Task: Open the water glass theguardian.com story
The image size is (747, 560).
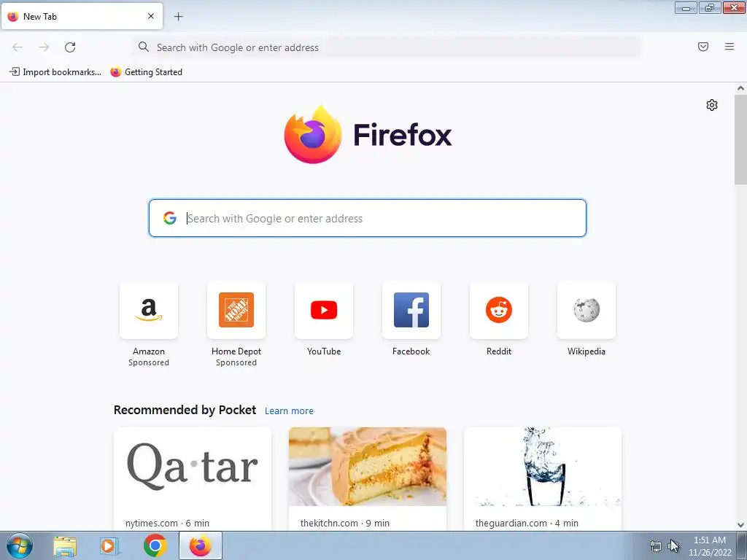Action: pyautogui.click(x=543, y=478)
